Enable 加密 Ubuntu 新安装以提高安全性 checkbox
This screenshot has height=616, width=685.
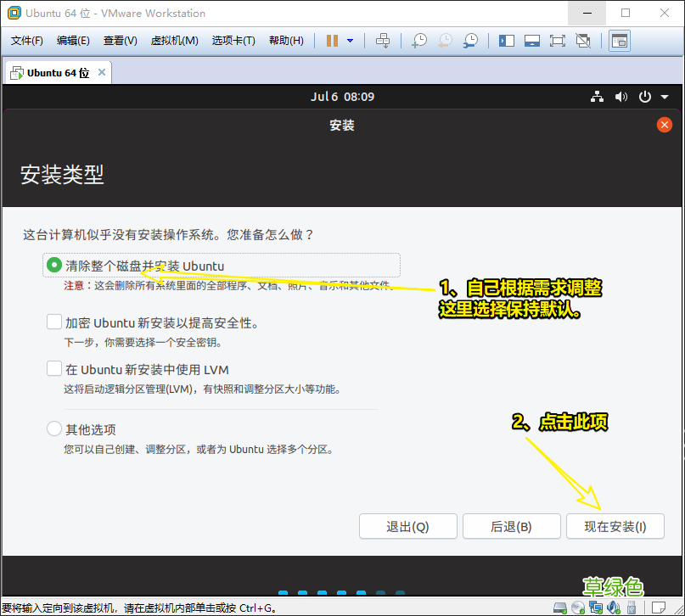click(x=54, y=322)
